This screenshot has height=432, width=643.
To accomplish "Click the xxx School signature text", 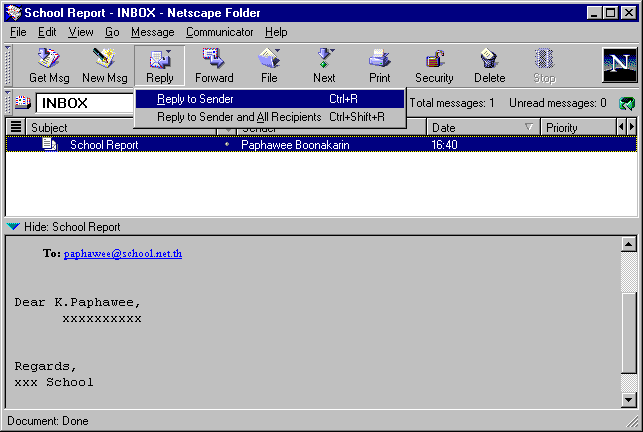I will pos(54,382).
